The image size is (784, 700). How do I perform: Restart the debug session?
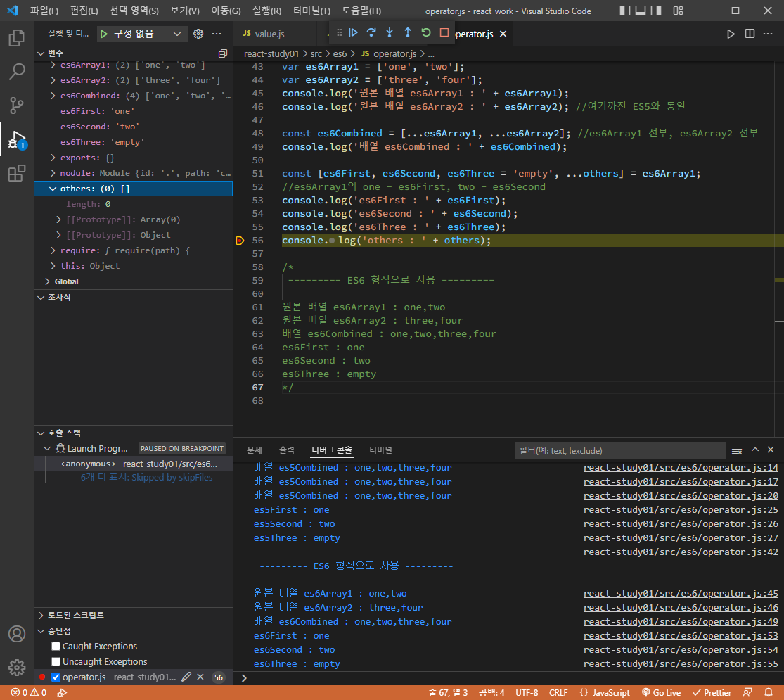point(426,32)
